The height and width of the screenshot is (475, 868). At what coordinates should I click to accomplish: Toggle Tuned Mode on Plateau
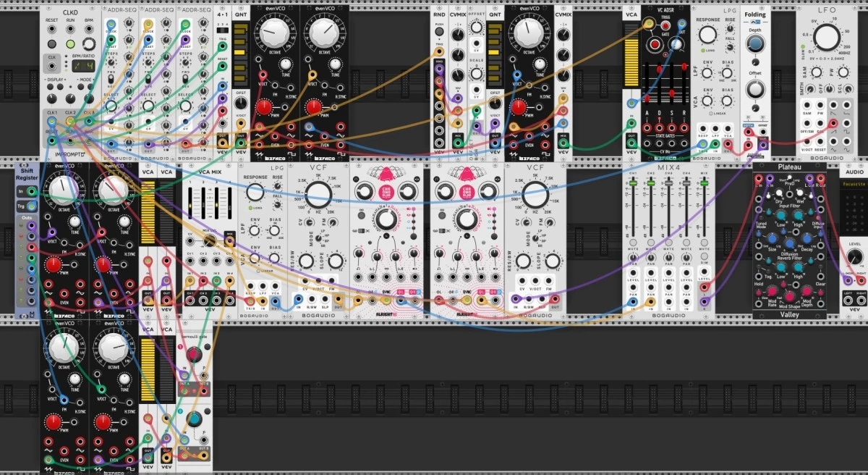click(761, 217)
